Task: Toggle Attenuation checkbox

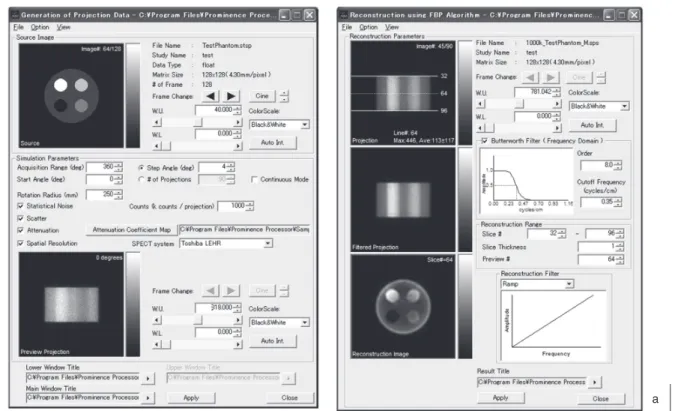Action: pos(20,230)
